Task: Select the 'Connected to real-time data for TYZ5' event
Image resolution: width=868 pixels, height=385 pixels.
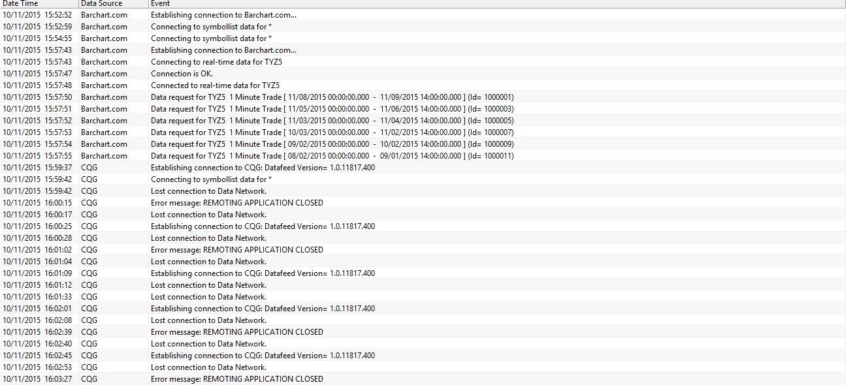Action: point(216,85)
